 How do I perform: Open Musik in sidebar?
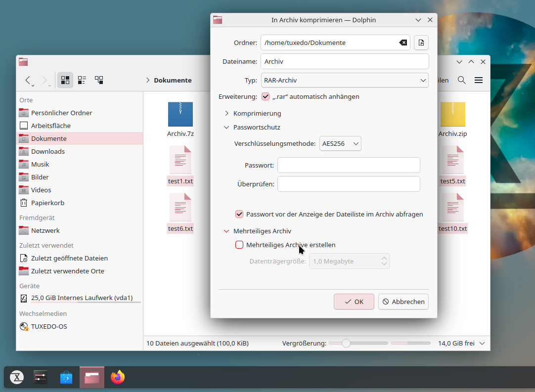[x=80, y=165]
